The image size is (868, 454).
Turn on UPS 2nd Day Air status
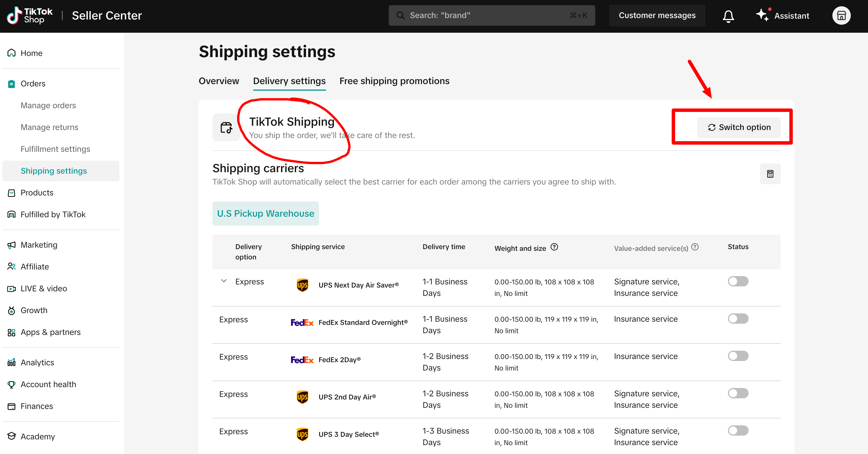point(738,393)
